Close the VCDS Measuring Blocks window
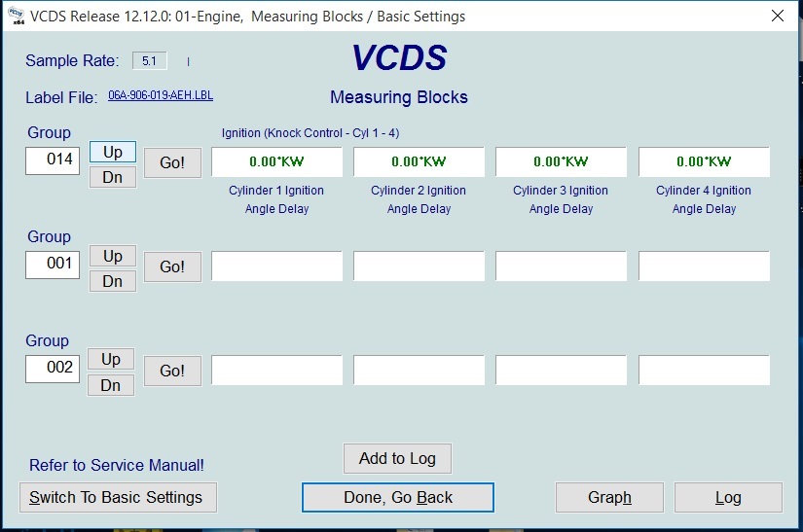The width and height of the screenshot is (803, 532). tap(777, 16)
